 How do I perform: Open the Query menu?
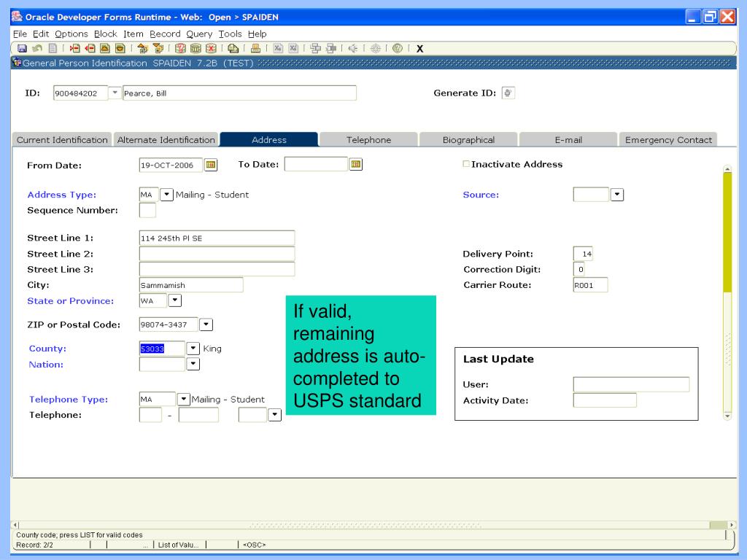point(199,34)
